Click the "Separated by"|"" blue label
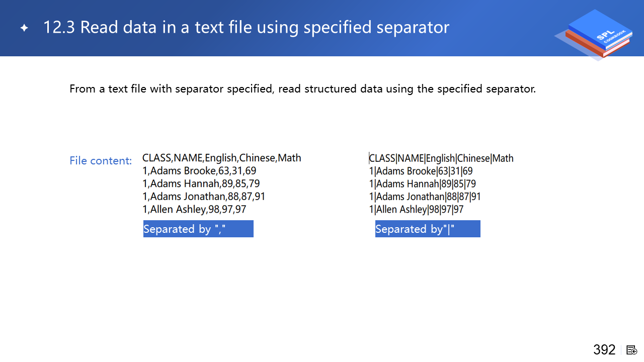This screenshot has height=362, width=644. click(x=428, y=229)
